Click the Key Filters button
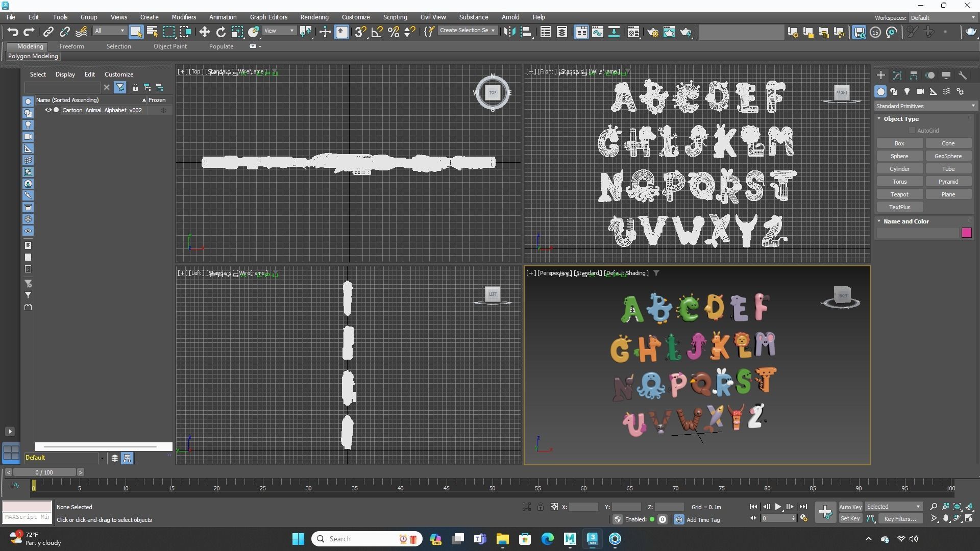 coord(900,518)
